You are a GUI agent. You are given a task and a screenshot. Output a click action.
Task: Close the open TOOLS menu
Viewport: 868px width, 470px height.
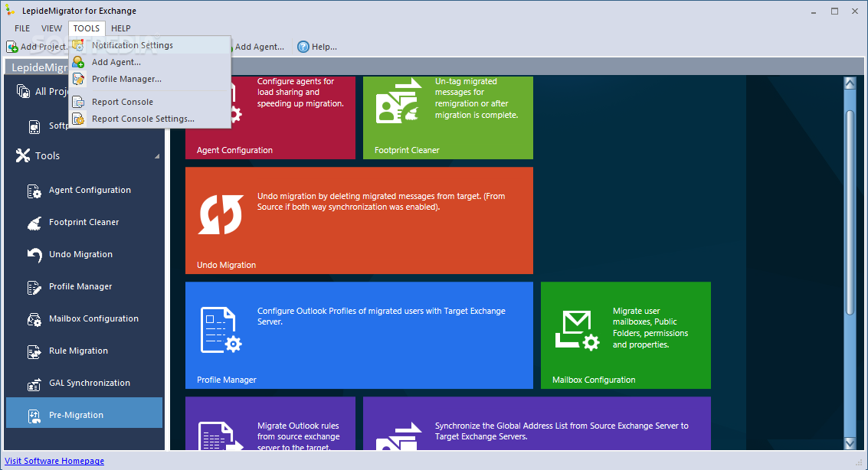[87, 28]
